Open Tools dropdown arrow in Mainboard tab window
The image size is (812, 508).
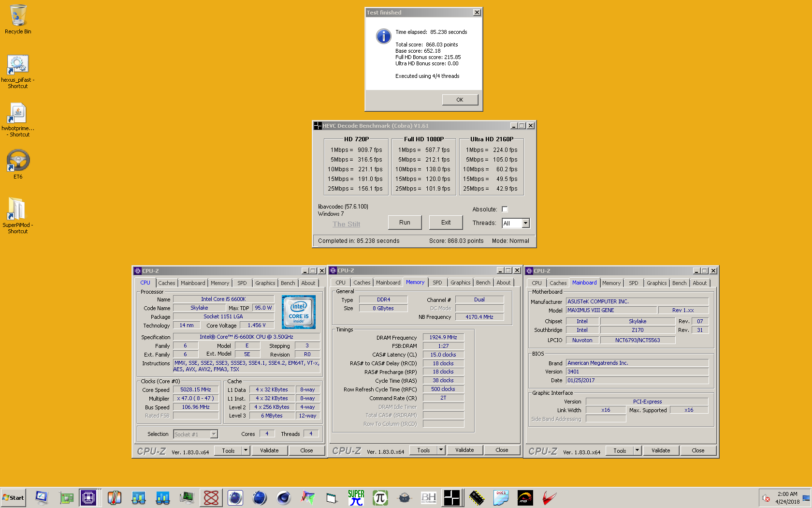click(637, 450)
